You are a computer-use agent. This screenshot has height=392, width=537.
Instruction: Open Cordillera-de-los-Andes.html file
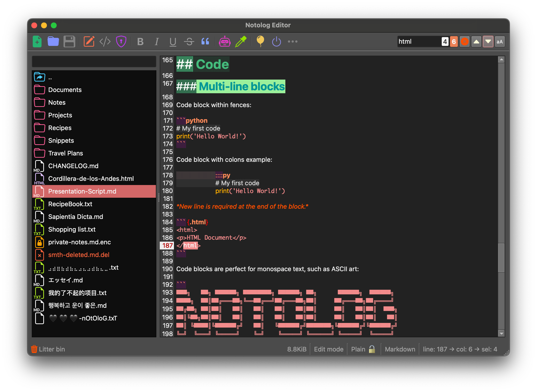(x=94, y=179)
